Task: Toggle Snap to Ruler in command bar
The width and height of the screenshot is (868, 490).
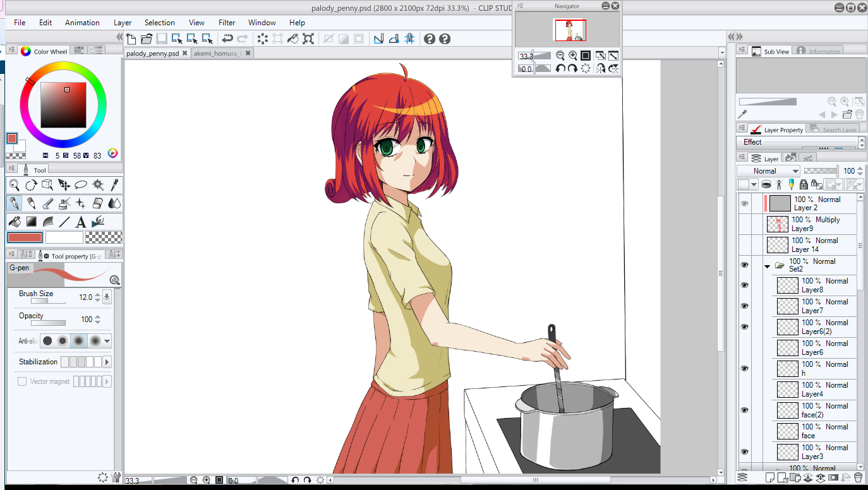Action: tap(378, 39)
